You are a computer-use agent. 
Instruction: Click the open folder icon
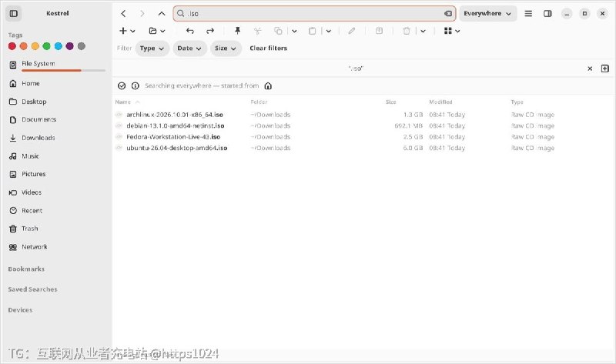(152, 31)
